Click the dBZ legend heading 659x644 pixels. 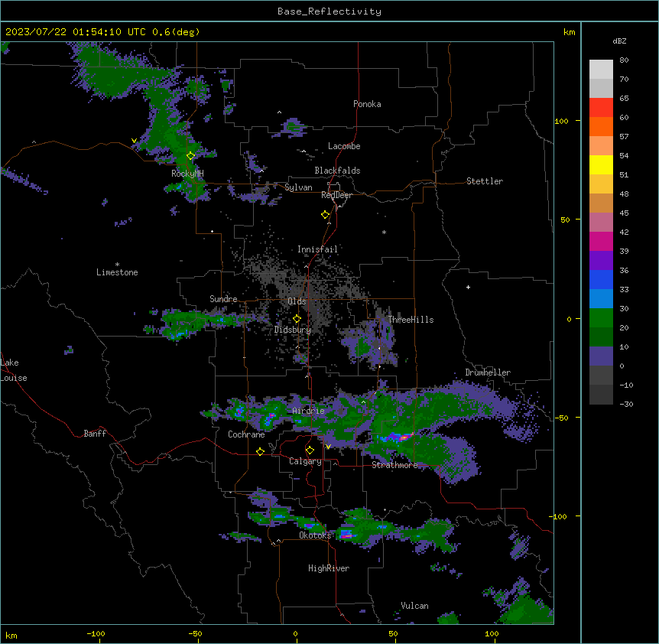619,41
